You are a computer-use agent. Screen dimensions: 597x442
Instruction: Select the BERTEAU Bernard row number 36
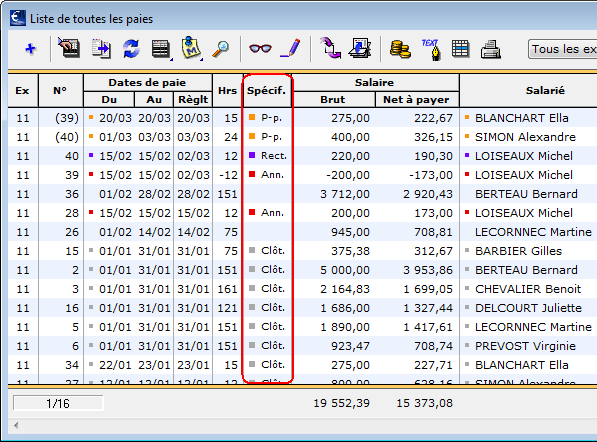coord(302,194)
